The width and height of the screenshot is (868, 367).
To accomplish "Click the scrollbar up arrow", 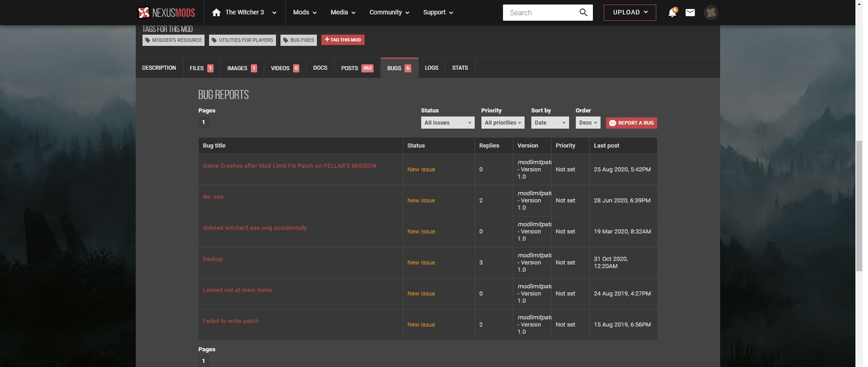I will [859, 4].
